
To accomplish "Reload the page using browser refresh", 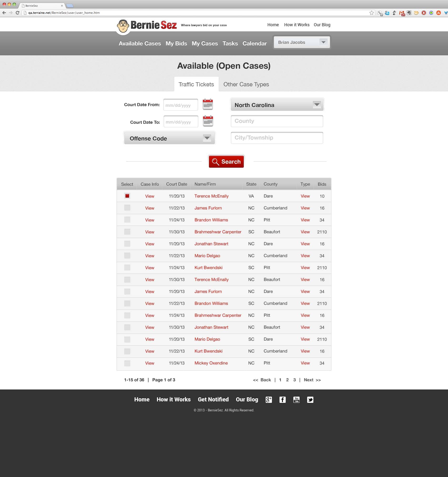I will pos(17,13).
